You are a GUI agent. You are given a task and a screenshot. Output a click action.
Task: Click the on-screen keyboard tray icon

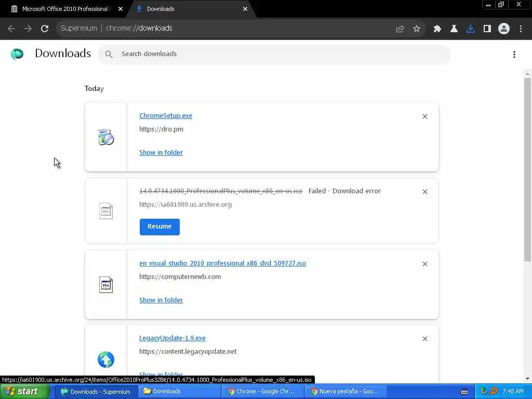click(x=464, y=392)
